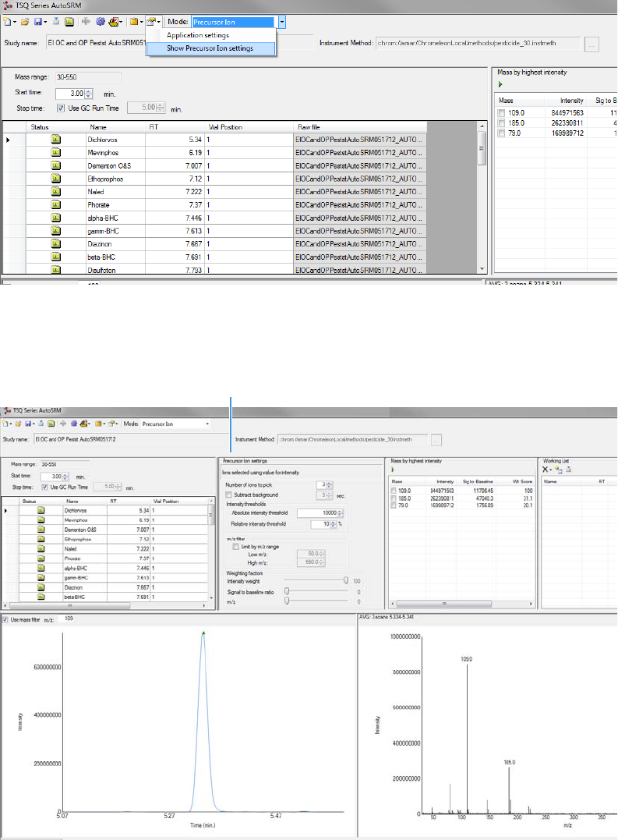The height and width of the screenshot is (840, 618).
Task: Select Phorate row in upper table
Action: point(214,204)
